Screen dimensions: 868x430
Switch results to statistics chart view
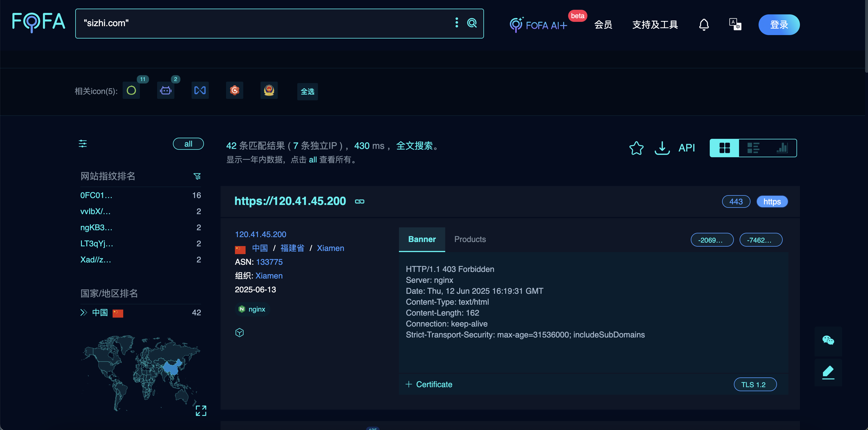tap(782, 148)
